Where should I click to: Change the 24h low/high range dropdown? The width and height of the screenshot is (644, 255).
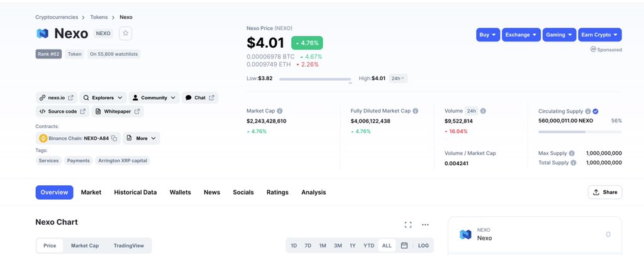(397, 79)
